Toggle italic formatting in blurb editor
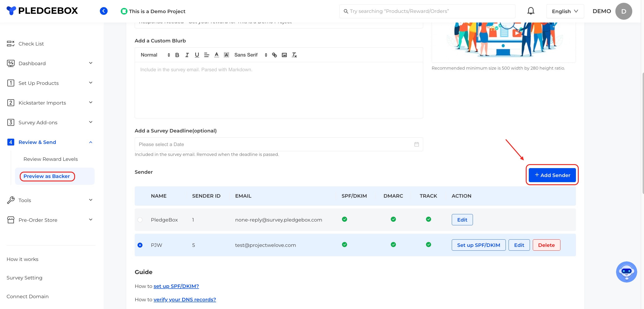This screenshot has width=644, height=309. [x=187, y=55]
